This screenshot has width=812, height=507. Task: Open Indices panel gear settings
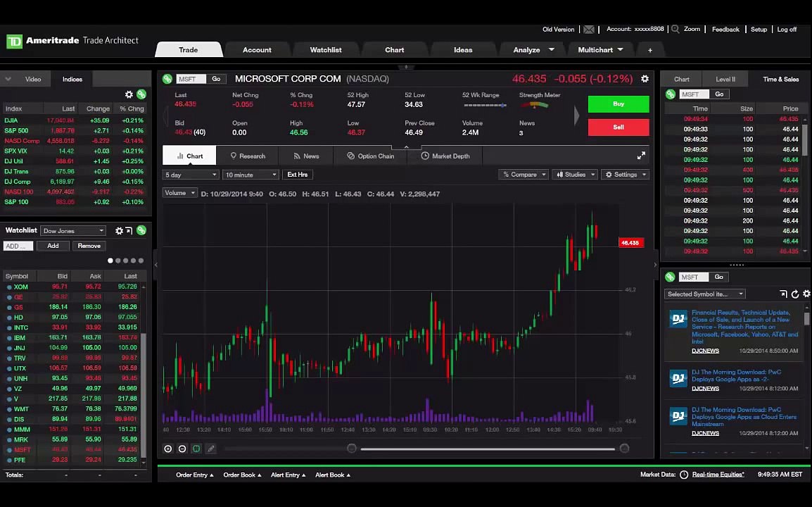pyautogui.click(x=129, y=94)
